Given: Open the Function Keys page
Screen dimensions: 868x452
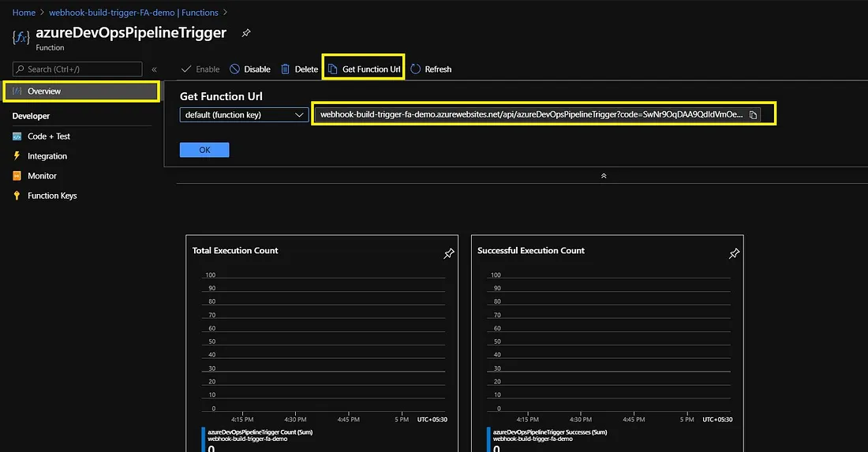Looking at the screenshot, I should point(52,196).
